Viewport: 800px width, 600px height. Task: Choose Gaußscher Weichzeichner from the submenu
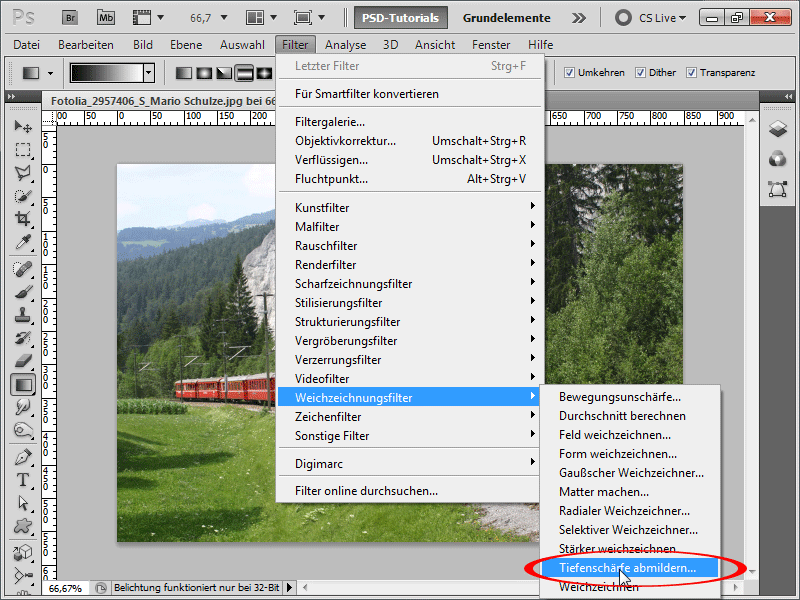630,473
